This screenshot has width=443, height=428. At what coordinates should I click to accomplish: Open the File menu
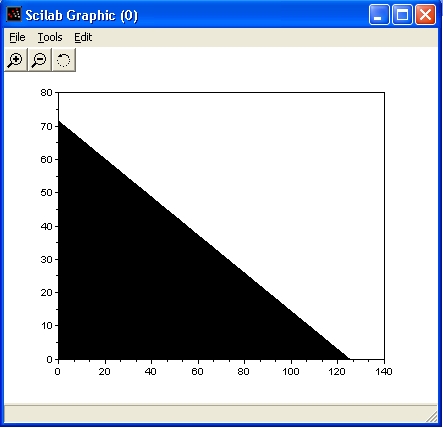click(x=17, y=37)
